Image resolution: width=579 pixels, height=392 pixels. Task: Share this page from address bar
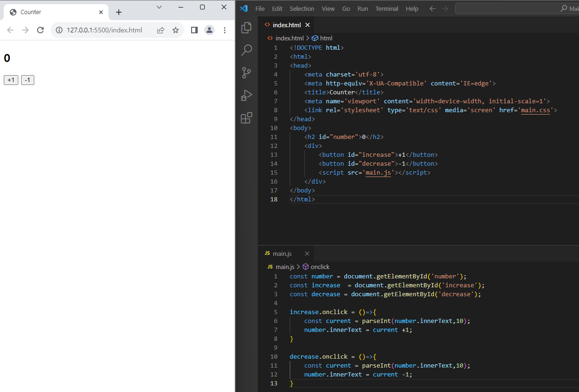(x=161, y=30)
